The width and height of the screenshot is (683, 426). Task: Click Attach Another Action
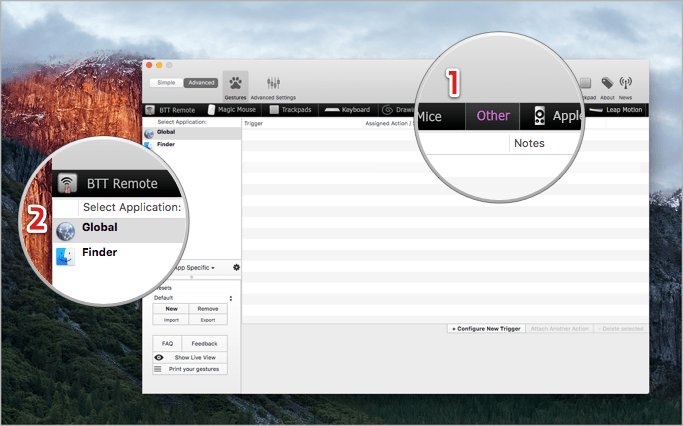(x=559, y=329)
